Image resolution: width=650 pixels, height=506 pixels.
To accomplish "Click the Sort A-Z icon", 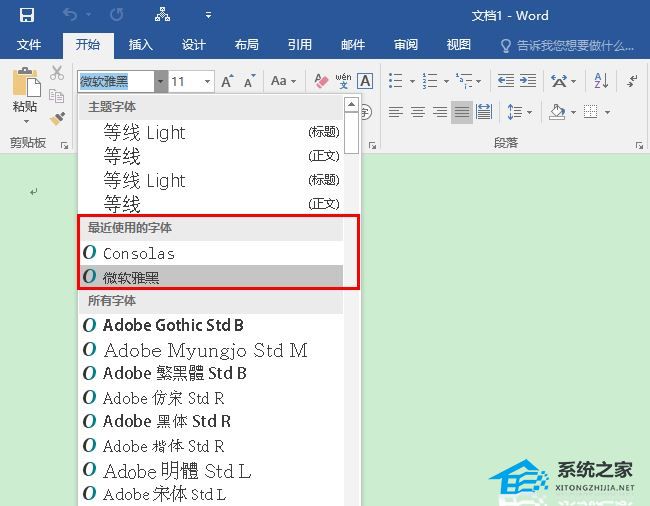I will pyautogui.click(x=601, y=80).
